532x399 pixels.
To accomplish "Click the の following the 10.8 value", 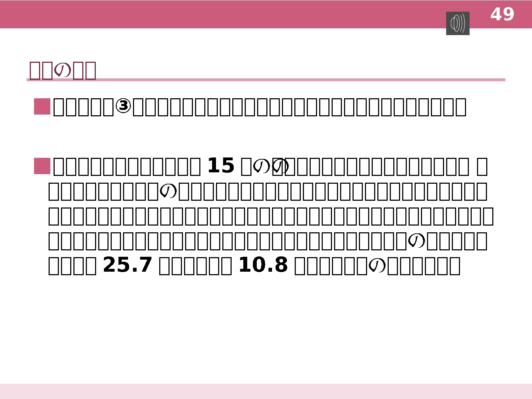I will pyautogui.click(x=377, y=266).
